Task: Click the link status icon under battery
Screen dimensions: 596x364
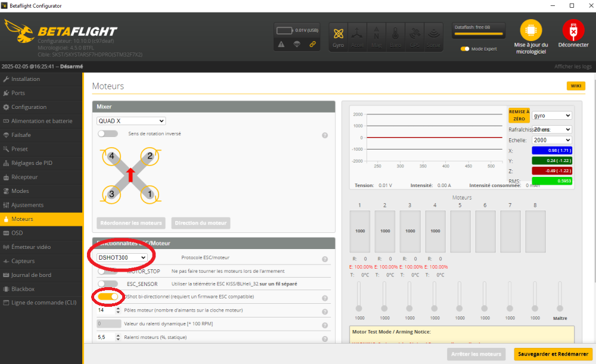Action: click(x=312, y=44)
